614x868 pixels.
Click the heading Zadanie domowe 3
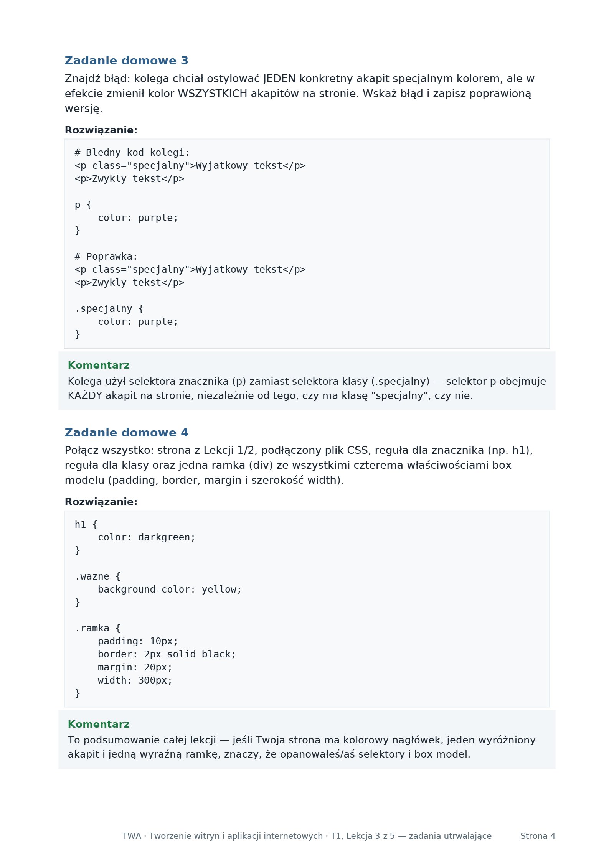[x=126, y=61]
